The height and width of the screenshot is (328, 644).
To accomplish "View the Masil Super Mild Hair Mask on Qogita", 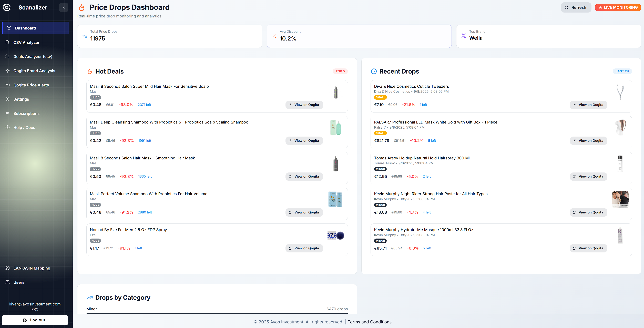I will click(x=304, y=105).
